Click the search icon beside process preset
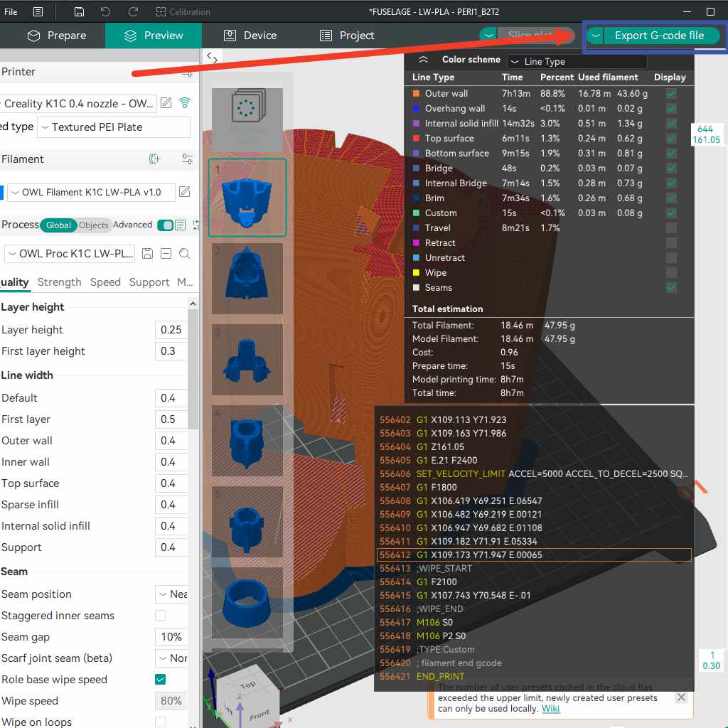Viewport: 728px width, 728px height. coord(184,254)
